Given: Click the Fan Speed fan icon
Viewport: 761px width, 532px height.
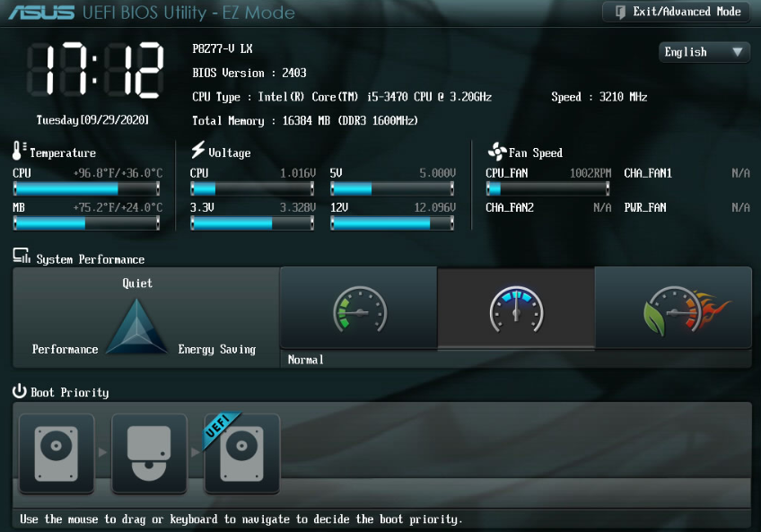Looking at the screenshot, I should (x=496, y=152).
